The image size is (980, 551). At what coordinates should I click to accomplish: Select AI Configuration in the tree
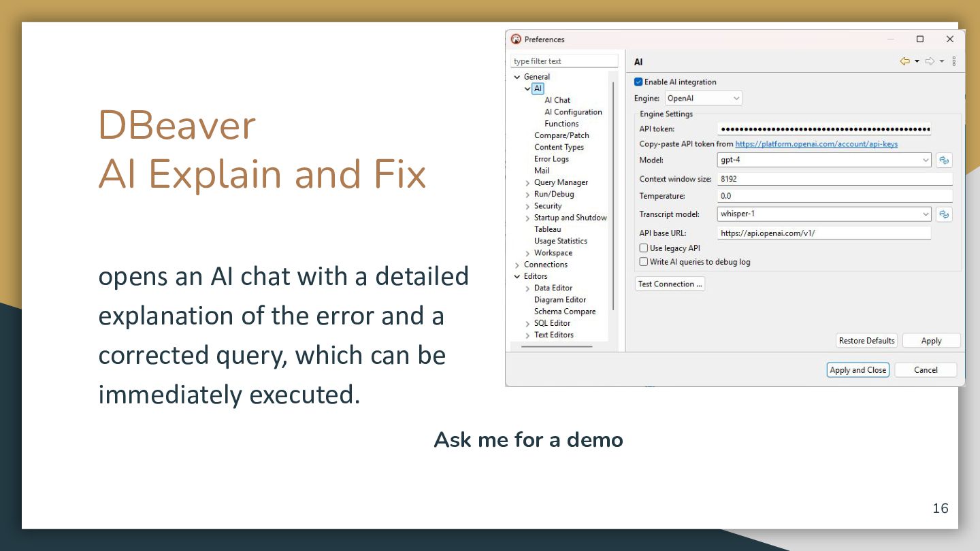click(573, 112)
